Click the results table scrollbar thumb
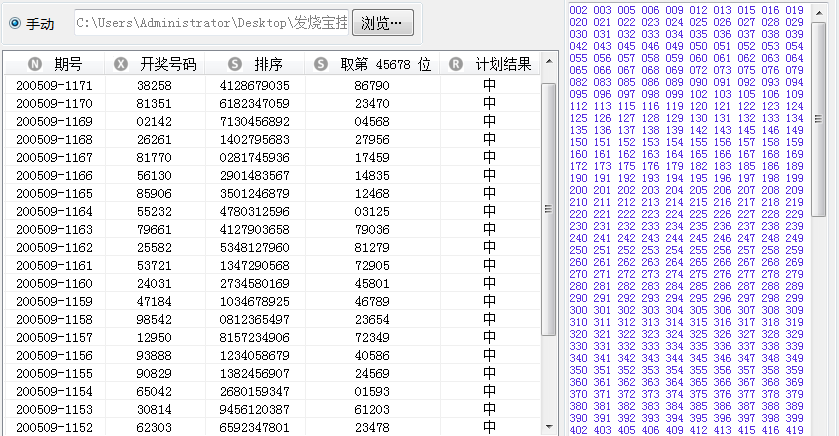 (548, 209)
